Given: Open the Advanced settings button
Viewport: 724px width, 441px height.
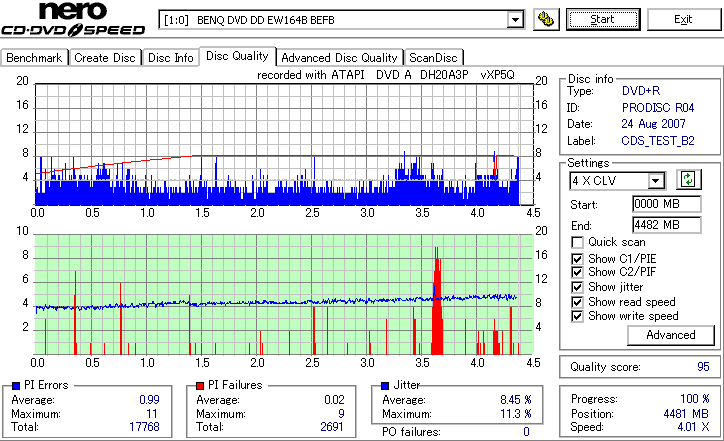Looking at the screenshot, I should pyautogui.click(x=670, y=335).
